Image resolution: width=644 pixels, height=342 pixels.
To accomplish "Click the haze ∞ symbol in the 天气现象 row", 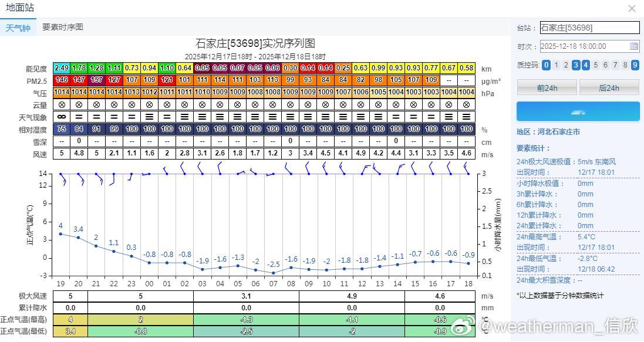I will pyautogui.click(x=62, y=117).
